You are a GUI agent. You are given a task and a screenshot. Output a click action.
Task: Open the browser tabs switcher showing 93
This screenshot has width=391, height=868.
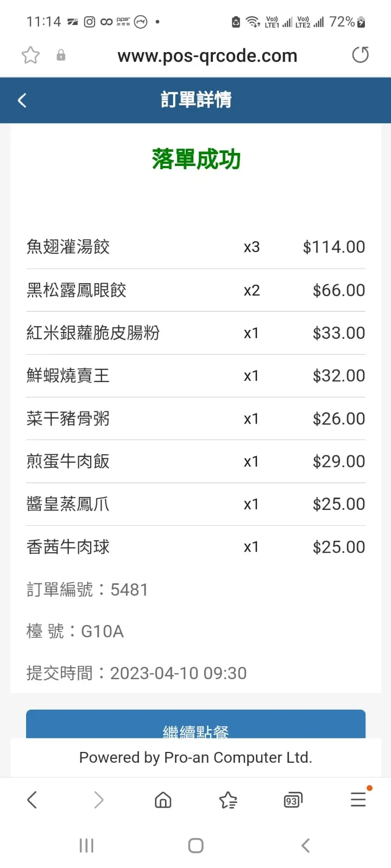[293, 800]
